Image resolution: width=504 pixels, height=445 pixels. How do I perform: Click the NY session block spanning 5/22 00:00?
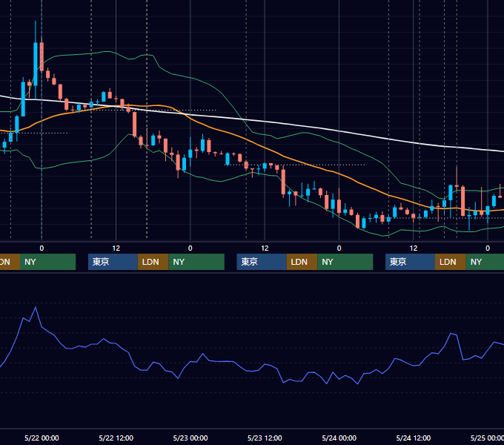(x=47, y=262)
